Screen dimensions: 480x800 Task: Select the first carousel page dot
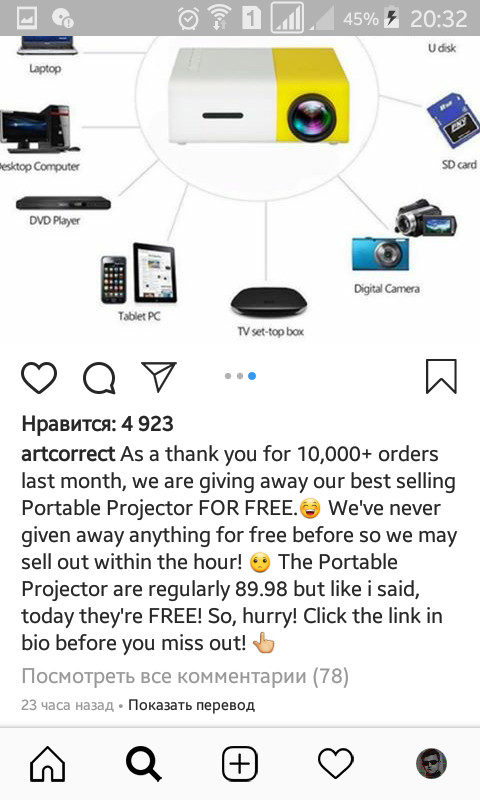pos(228,376)
